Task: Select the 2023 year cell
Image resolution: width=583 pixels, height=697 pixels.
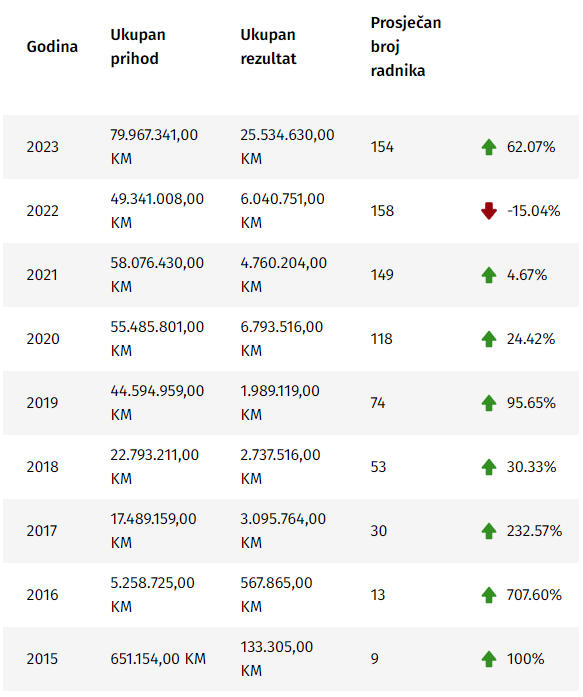Action: point(42,147)
